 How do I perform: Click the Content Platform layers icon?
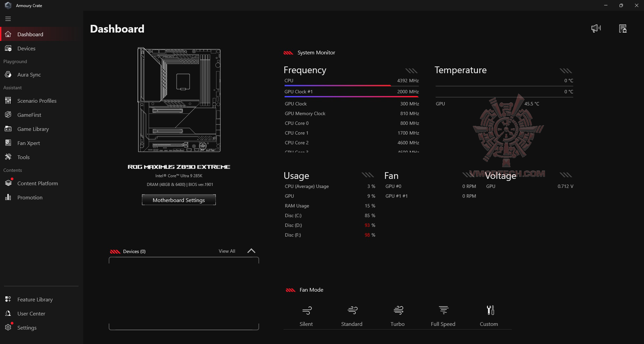[8, 183]
